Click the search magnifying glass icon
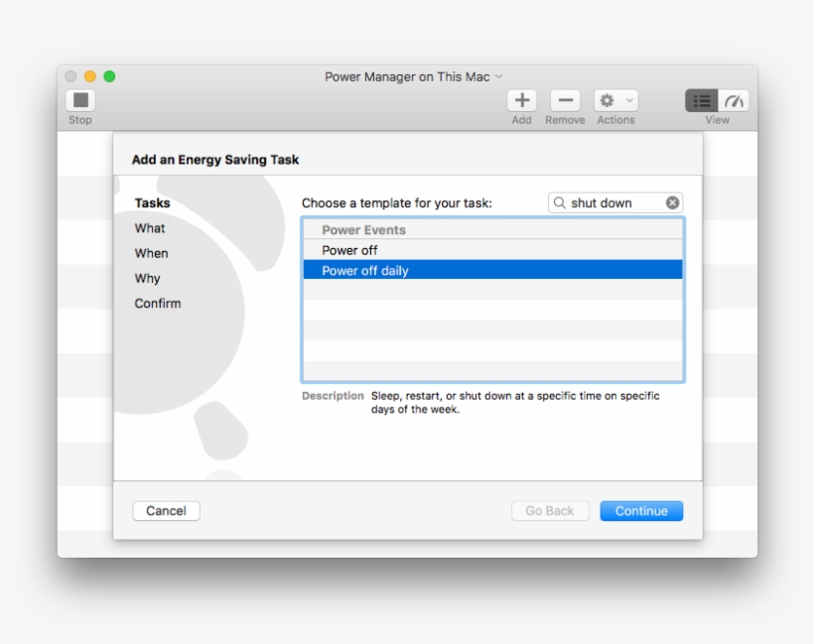The image size is (814, 644). point(563,202)
